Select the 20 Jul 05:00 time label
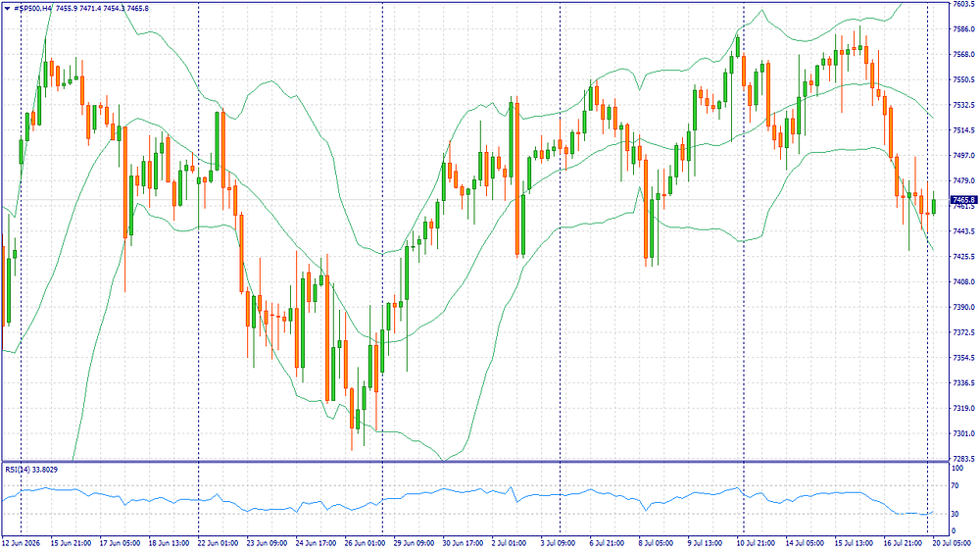This screenshot has height=552, width=980. point(951,543)
